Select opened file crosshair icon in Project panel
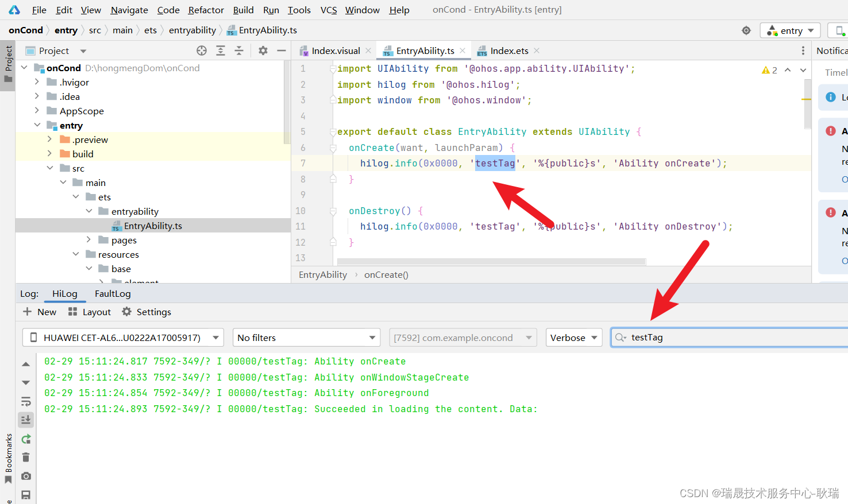This screenshot has height=504, width=848. [x=202, y=51]
